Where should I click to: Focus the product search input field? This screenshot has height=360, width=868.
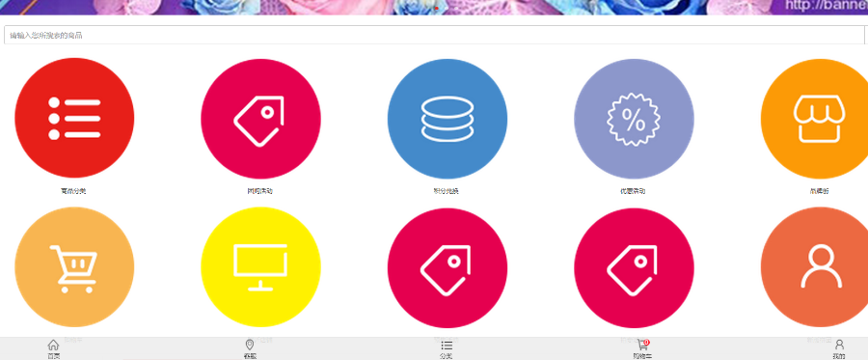pyautogui.click(x=435, y=35)
